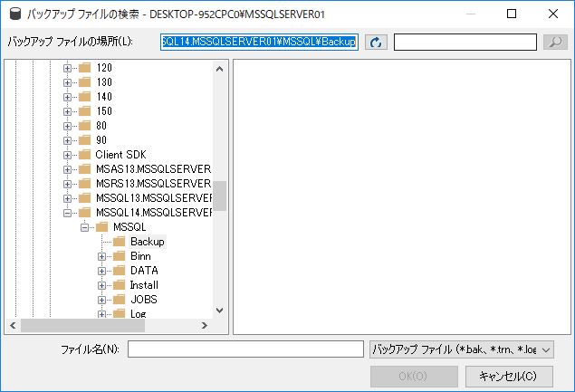Image resolution: width=575 pixels, height=392 pixels.
Task: Click in the ファイル名 input field
Action: pyautogui.click(x=245, y=349)
